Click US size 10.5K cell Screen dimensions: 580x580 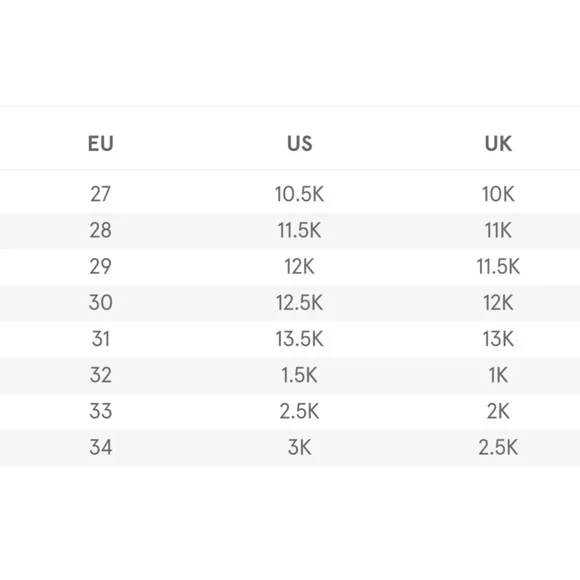[300, 194]
